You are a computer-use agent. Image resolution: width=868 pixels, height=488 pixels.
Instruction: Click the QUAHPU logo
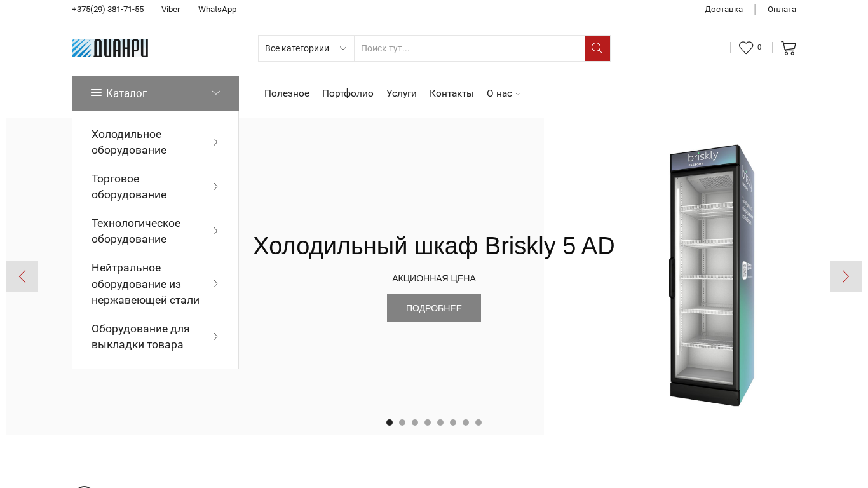pos(110,48)
